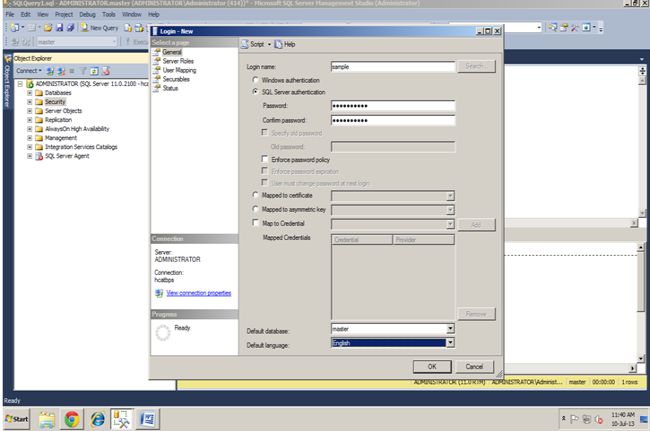Open Chrome from the taskbar
650x431 pixels.
coord(72,419)
